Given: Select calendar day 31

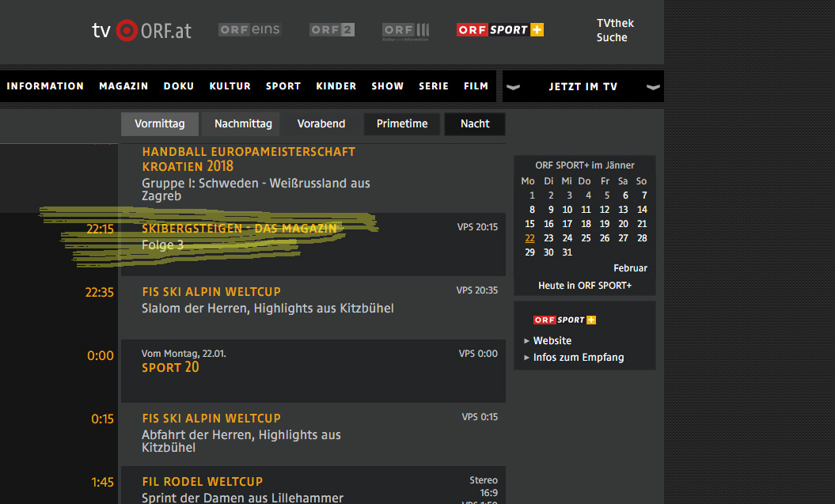Looking at the screenshot, I should [x=567, y=253].
